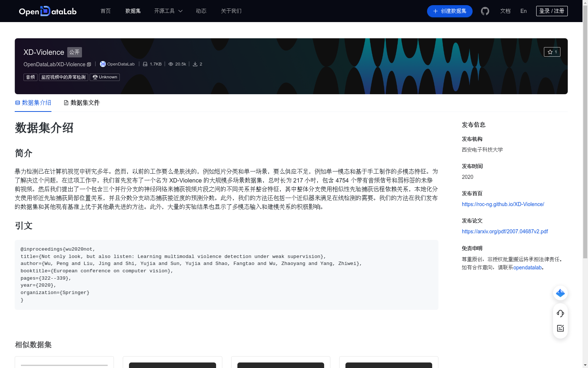Click the opendatalab contact link

(x=527, y=268)
